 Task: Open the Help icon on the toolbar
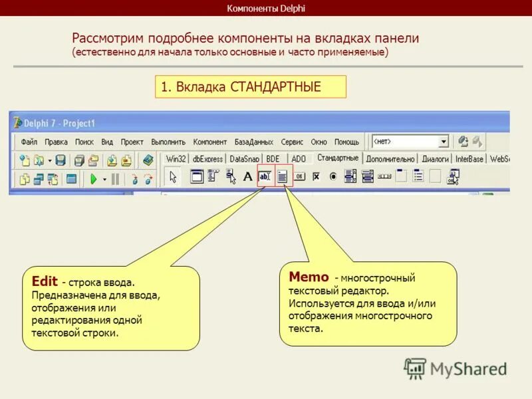pos(148,160)
